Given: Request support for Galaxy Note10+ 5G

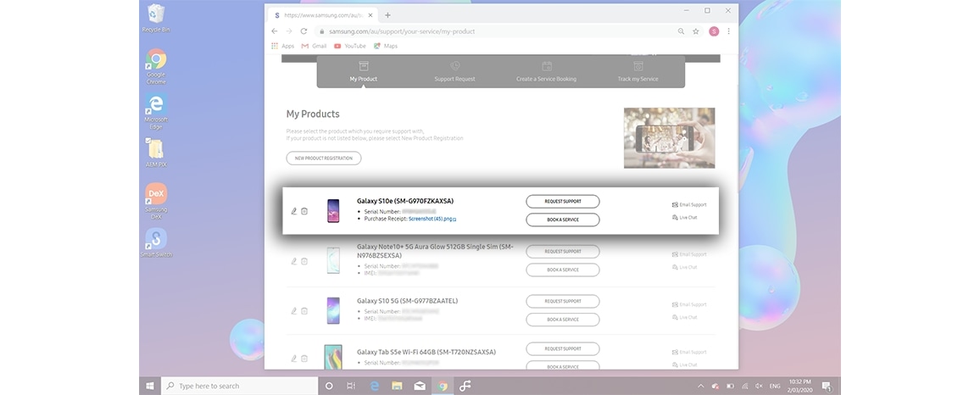Looking at the screenshot, I should click(x=563, y=251).
